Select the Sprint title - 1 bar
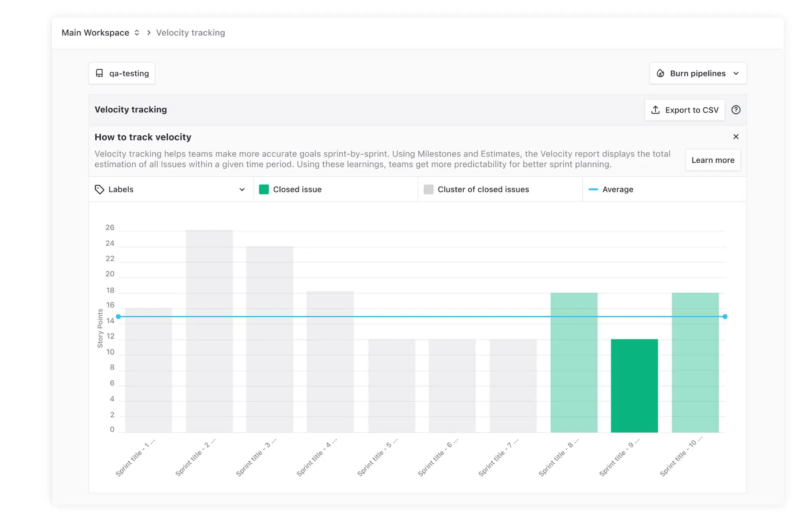The height and width of the screenshot is (522, 812). pyautogui.click(x=148, y=370)
